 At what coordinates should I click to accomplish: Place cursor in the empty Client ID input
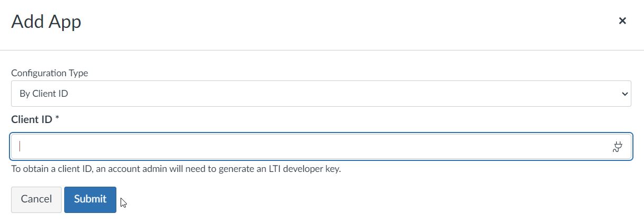(321, 146)
